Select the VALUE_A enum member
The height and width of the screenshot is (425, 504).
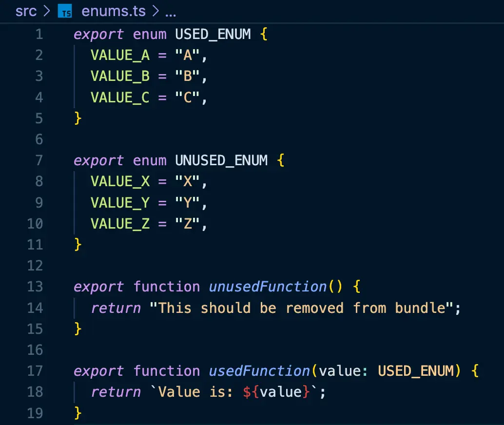coord(119,55)
